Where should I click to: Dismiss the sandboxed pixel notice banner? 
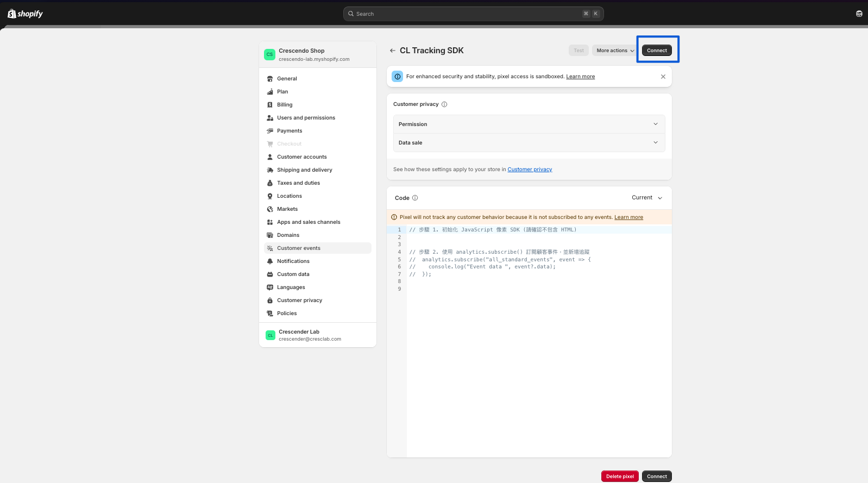663,77
